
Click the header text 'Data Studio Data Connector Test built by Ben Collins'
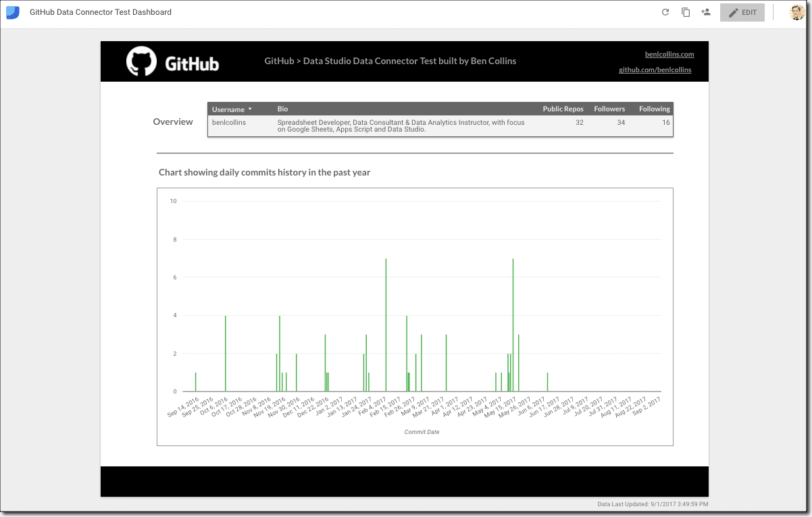(x=409, y=61)
